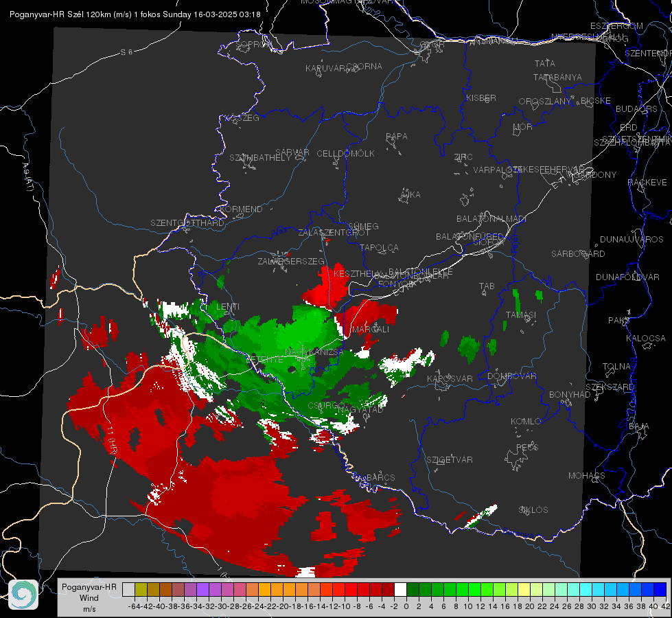Click the S 6 road label
Viewport: 672px width, 618px height.
pos(126,52)
